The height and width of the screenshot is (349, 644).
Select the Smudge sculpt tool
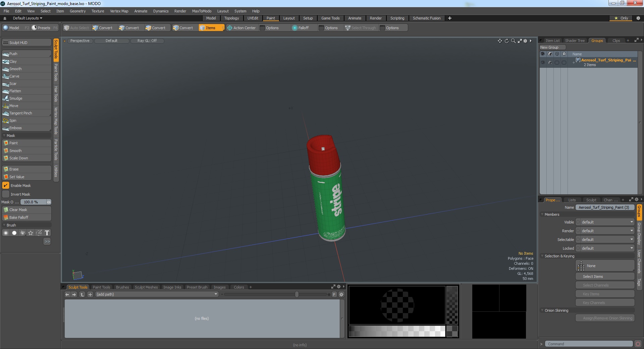[26, 98]
